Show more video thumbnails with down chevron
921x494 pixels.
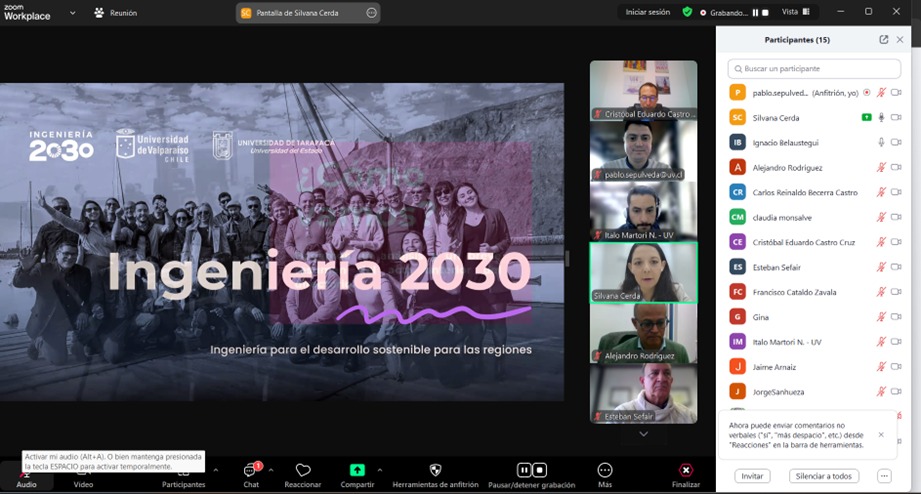(644, 434)
